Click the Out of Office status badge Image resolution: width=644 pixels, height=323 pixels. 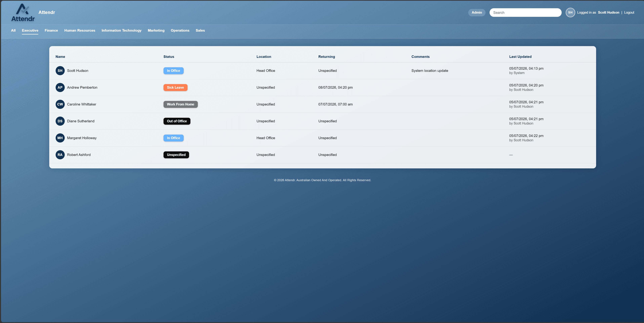click(177, 121)
